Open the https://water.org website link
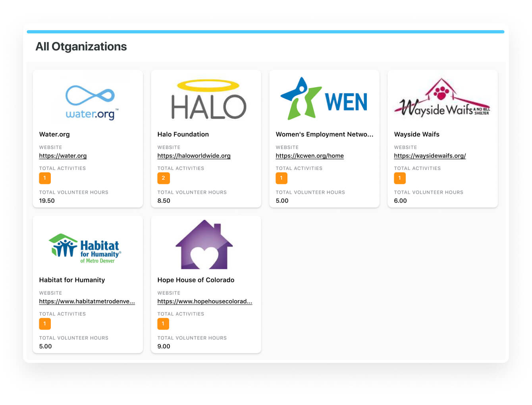Viewport: 532px width, 405px height. pyautogui.click(x=63, y=156)
